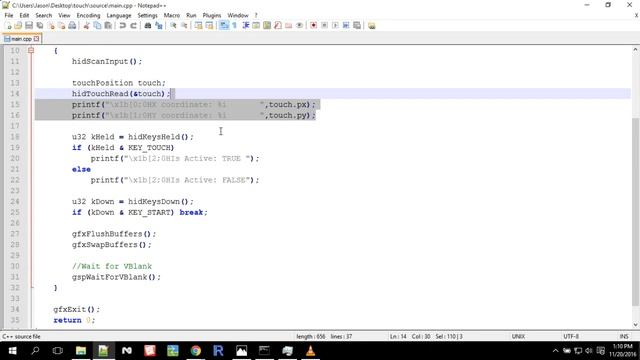Open the User Defined Language dialog icon
Viewport: 640px width, 360px height.
(256, 25)
